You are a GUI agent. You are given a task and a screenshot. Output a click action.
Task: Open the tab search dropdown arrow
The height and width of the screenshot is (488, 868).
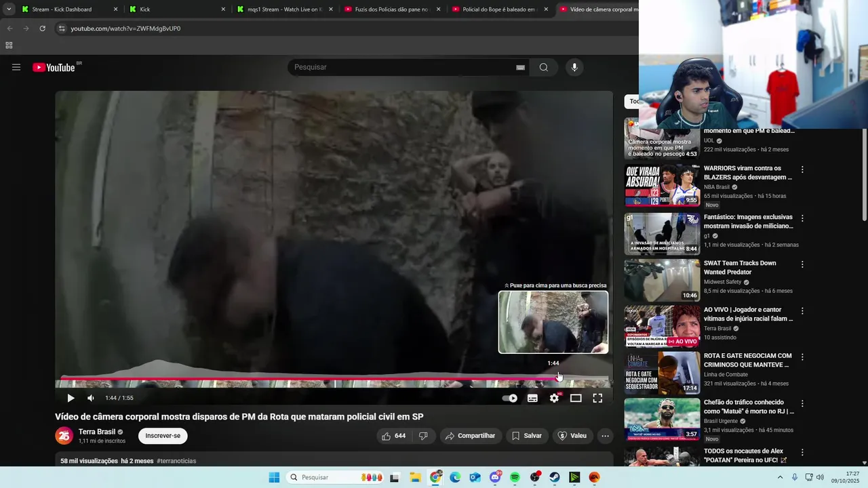(x=9, y=9)
